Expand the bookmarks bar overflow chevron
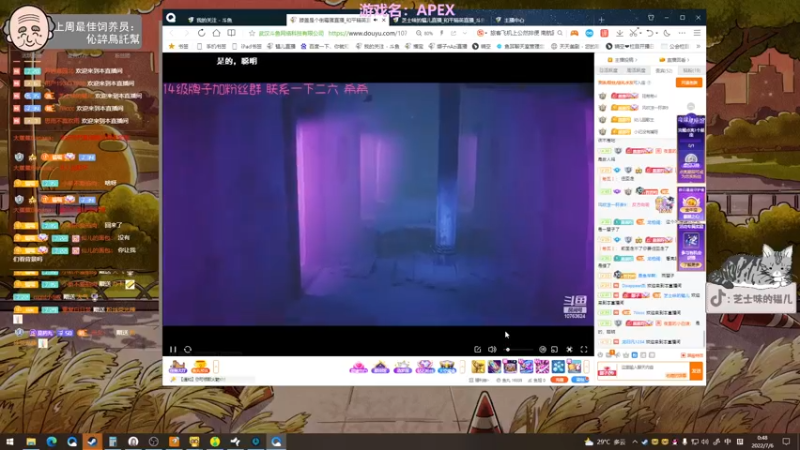Image resolution: width=800 pixels, height=450 pixels. 698,46
